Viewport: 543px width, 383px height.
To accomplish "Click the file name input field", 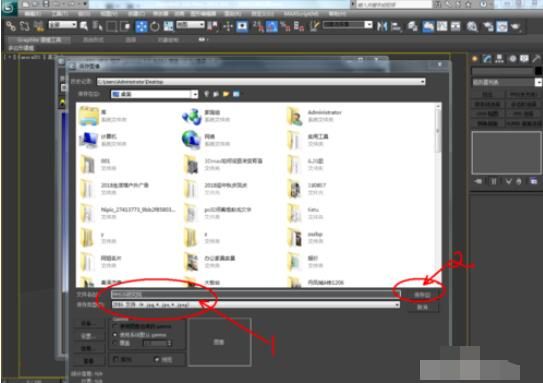I will click(x=256, y=294).
